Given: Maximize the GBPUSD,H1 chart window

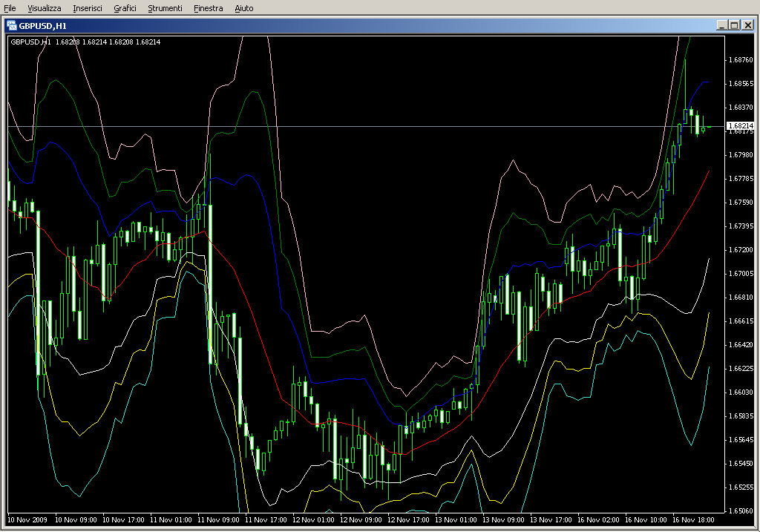Looking at the screenshot, I should pyautogui.click(x=734, y=25).
